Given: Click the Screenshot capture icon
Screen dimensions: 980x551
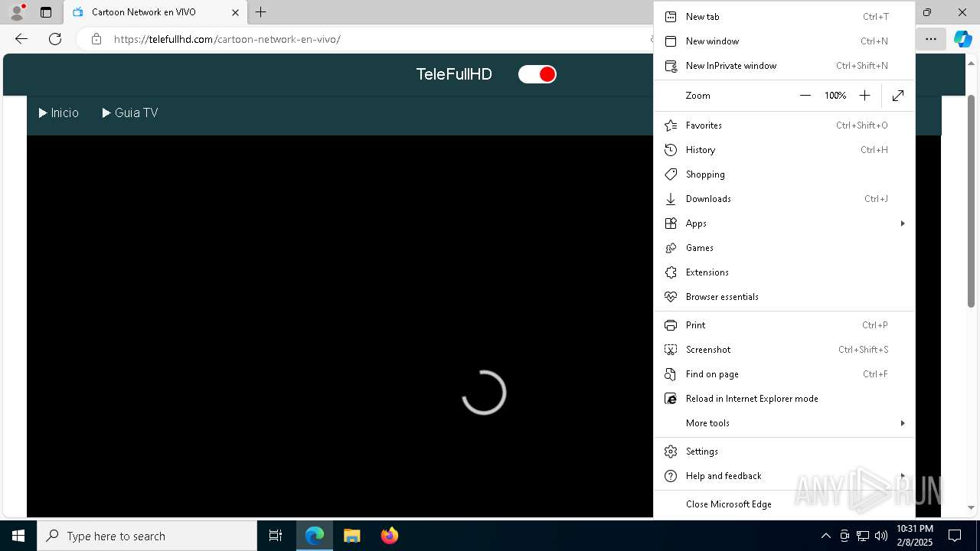Looking at the screenshot, I should coord(671,350).
